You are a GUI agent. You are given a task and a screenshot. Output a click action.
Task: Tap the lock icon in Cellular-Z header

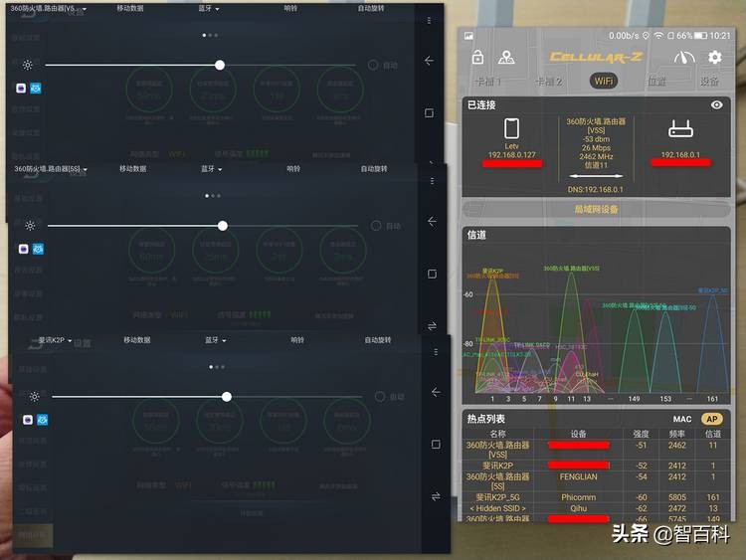(477, 57)
